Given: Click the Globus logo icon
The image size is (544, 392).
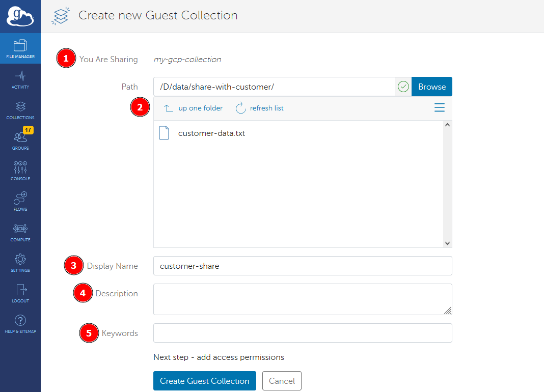Looking at the screenshot, I should point(20,16).
